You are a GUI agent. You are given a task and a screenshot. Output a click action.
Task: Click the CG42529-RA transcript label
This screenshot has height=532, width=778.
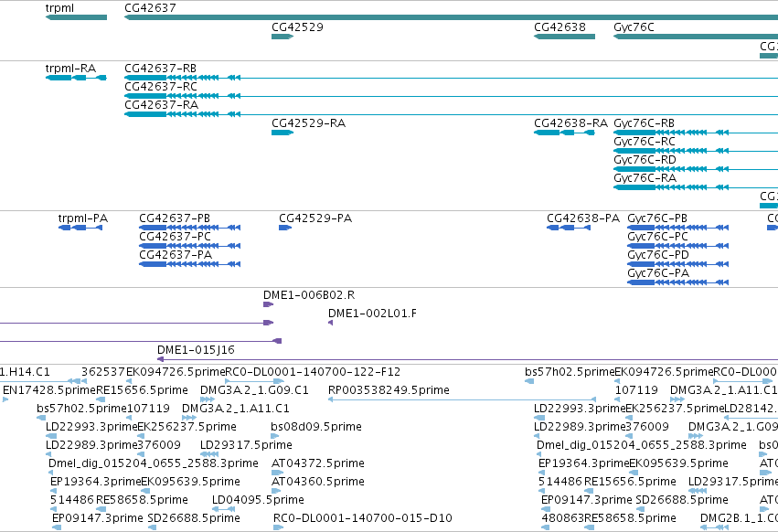(309, 123)
